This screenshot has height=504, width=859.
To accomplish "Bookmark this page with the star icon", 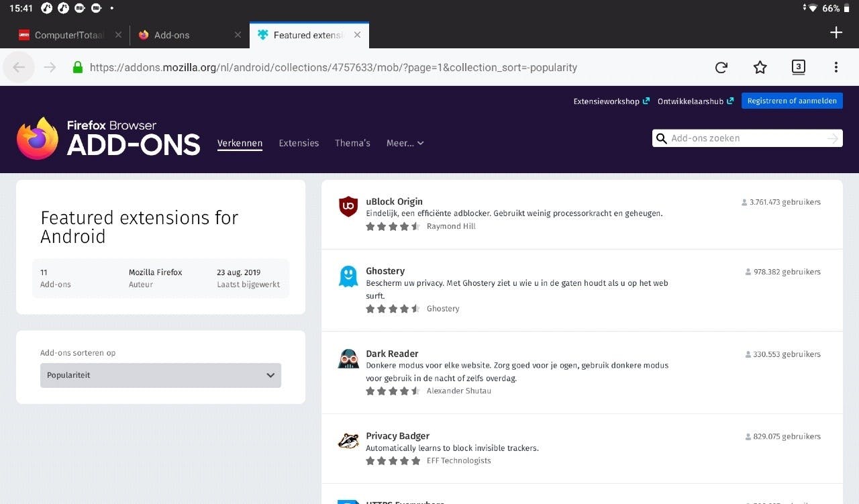I will click(x=760, y=67).
